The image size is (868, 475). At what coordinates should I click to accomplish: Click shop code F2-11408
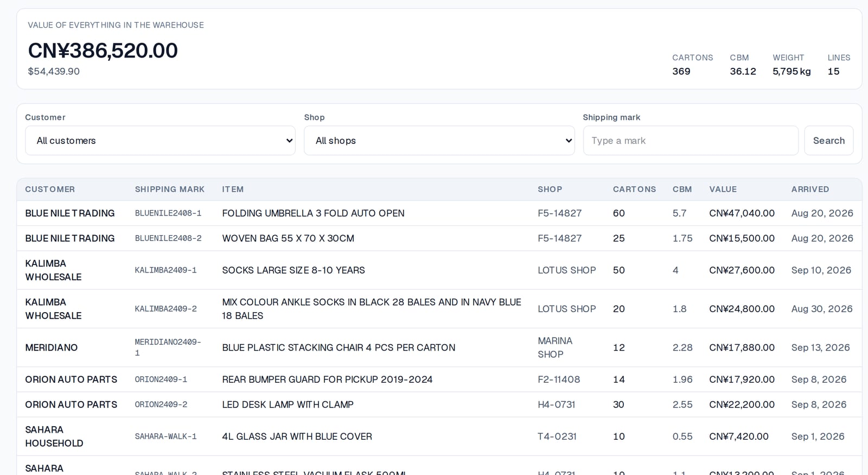pyautogui.click(x=559, y=379)
